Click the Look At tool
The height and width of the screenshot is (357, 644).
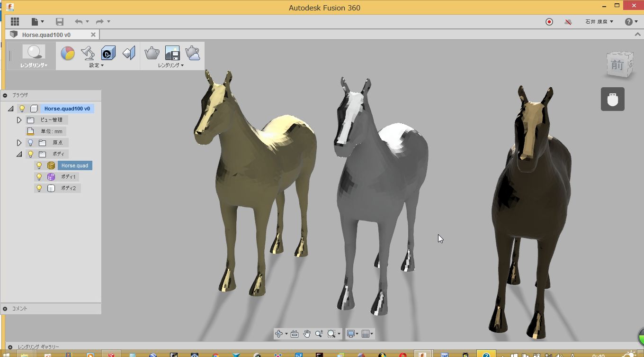294,334
